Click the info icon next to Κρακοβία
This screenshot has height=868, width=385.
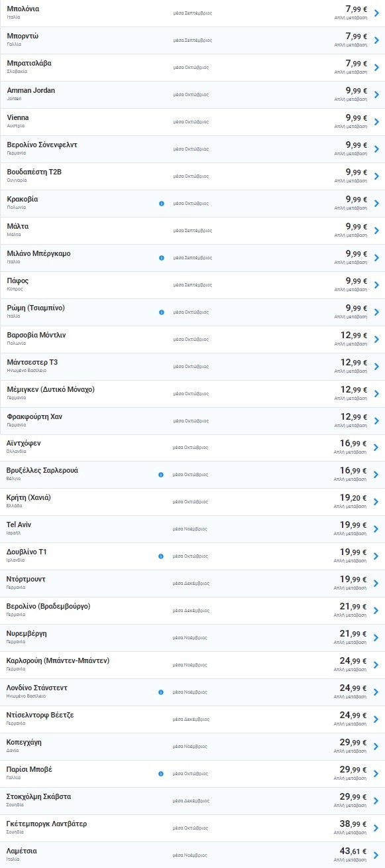coord(161,203)
